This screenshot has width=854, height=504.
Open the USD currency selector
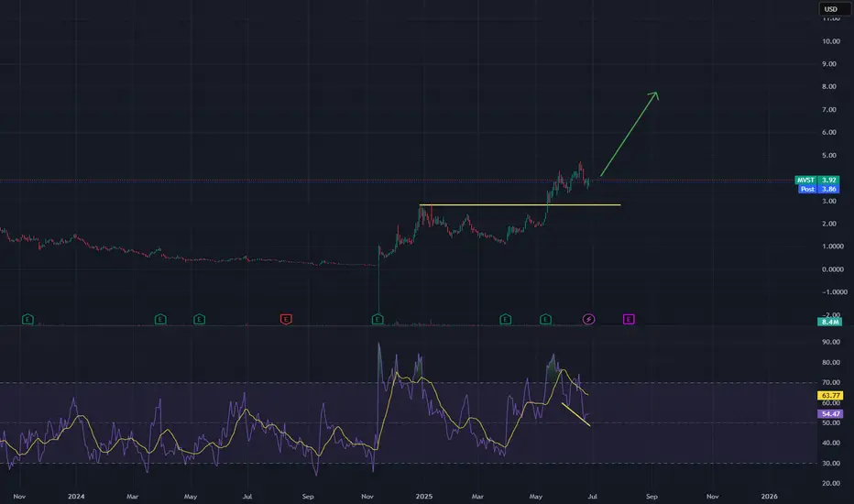click(834, 9)
